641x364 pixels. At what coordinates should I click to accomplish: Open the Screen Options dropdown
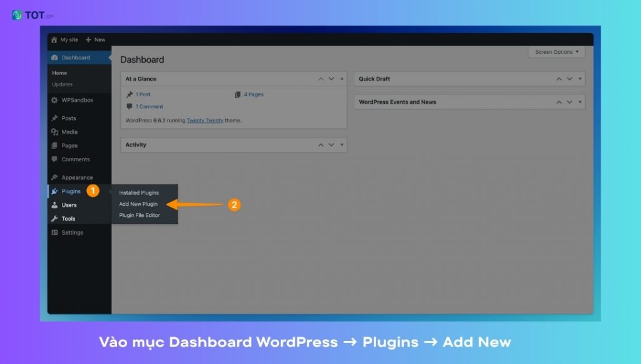[x=556, y=52]
